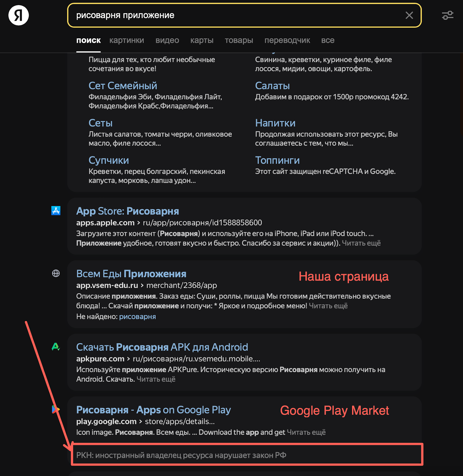Open search settings filter icon
Viewport: 463px width, 476px height.
click(x=448, y=15)
